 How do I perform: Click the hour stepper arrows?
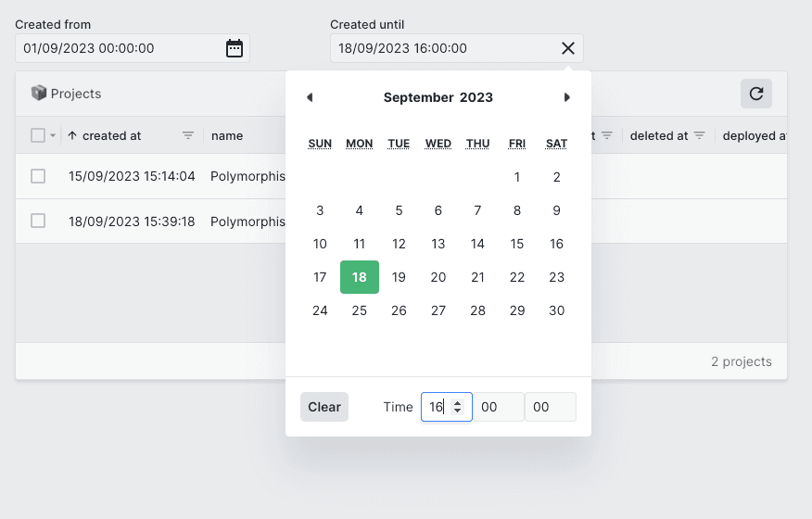pyautogui.click(x=457, y=407)
